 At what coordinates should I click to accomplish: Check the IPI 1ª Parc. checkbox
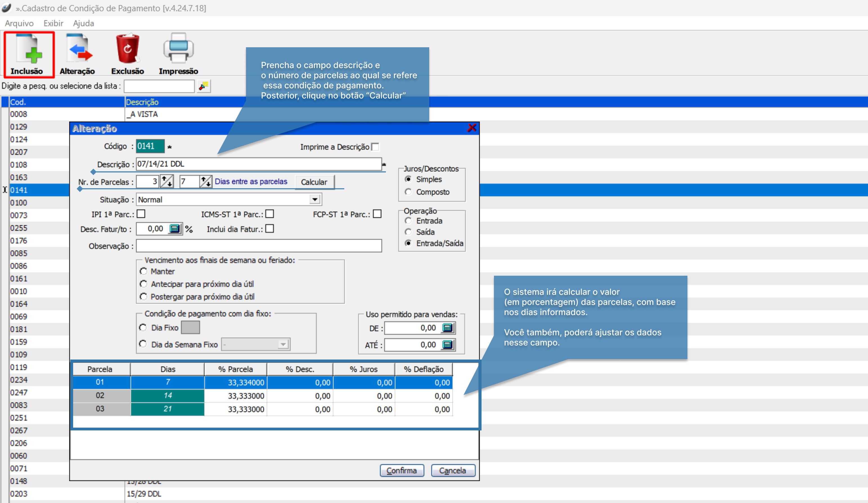[x=141, y=214]
